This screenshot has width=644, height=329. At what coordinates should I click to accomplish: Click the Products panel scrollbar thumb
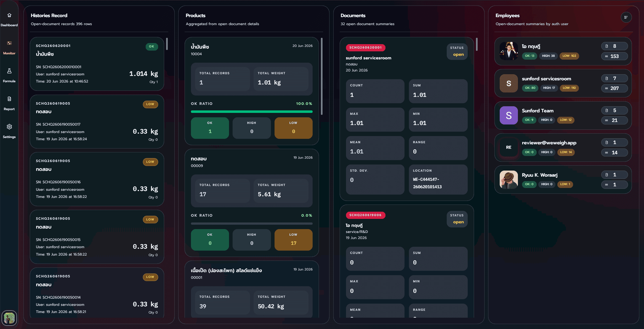coord(322,76)
